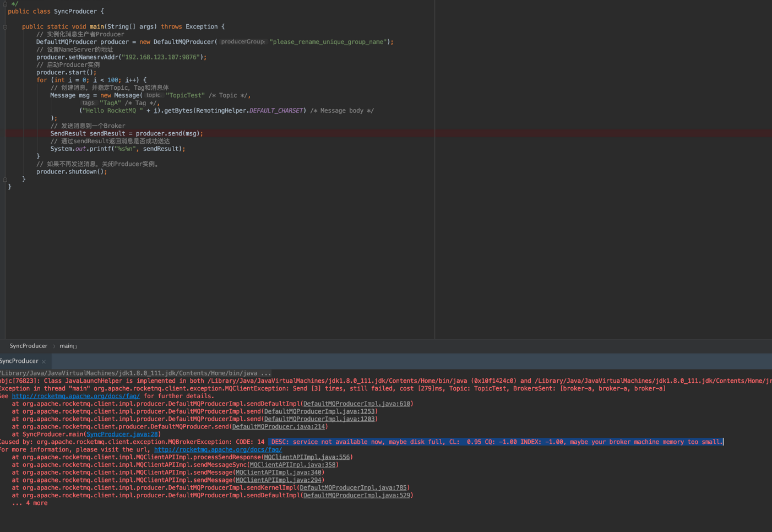
Task: Open the faq link after 'please visit the url'
Action: tap(218, 449)
